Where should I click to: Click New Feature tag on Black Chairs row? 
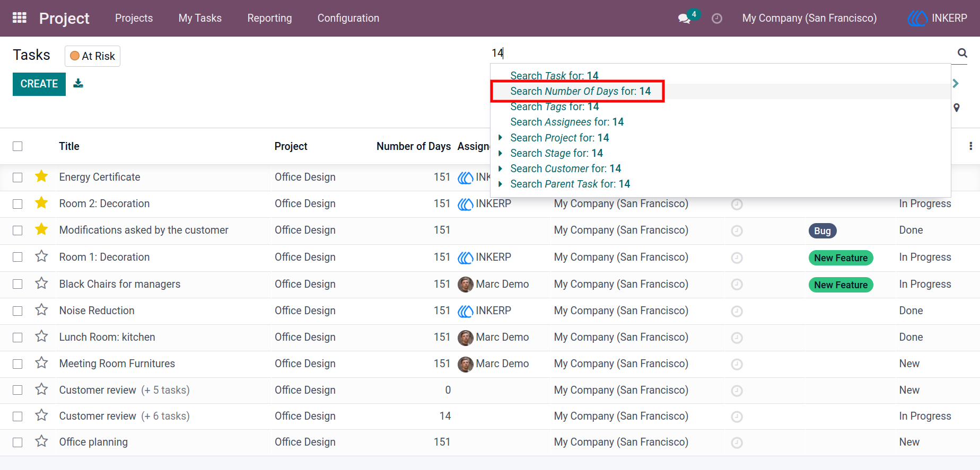[841, 285]
